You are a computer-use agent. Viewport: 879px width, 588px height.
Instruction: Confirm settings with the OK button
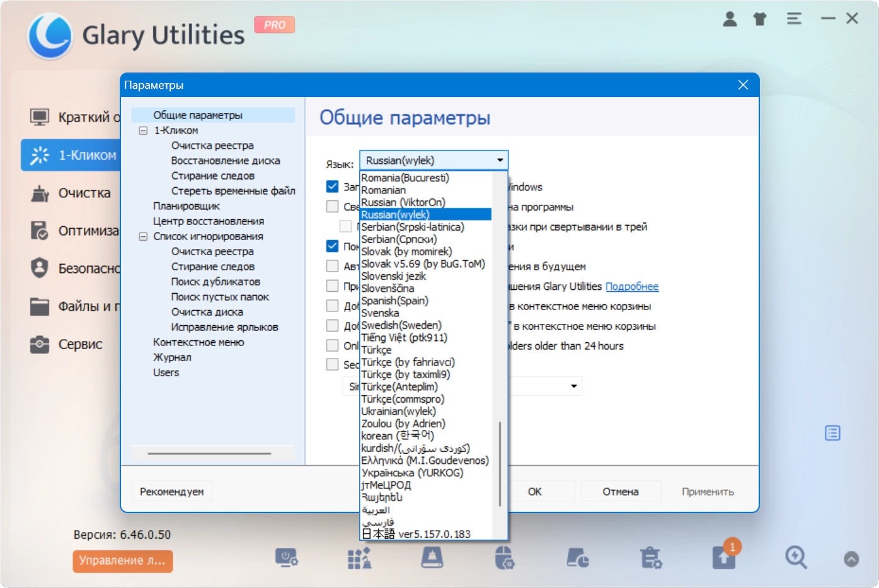[x=535, y=492]
